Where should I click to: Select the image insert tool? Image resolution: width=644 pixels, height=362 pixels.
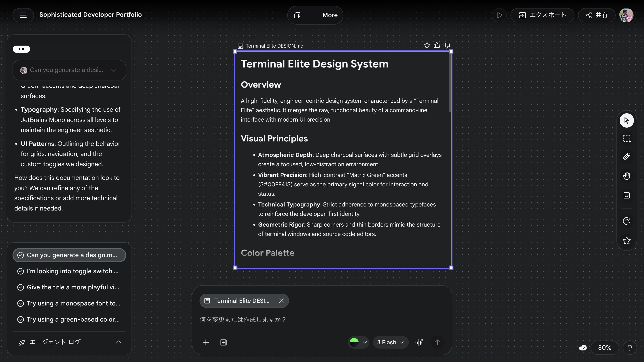(x=627, y=195)
